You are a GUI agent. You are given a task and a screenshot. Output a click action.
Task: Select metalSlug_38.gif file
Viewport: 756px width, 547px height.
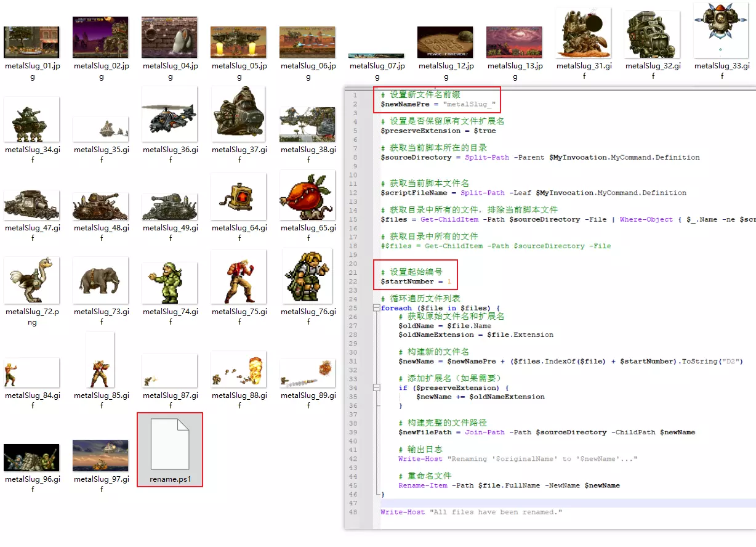[307, 124]
